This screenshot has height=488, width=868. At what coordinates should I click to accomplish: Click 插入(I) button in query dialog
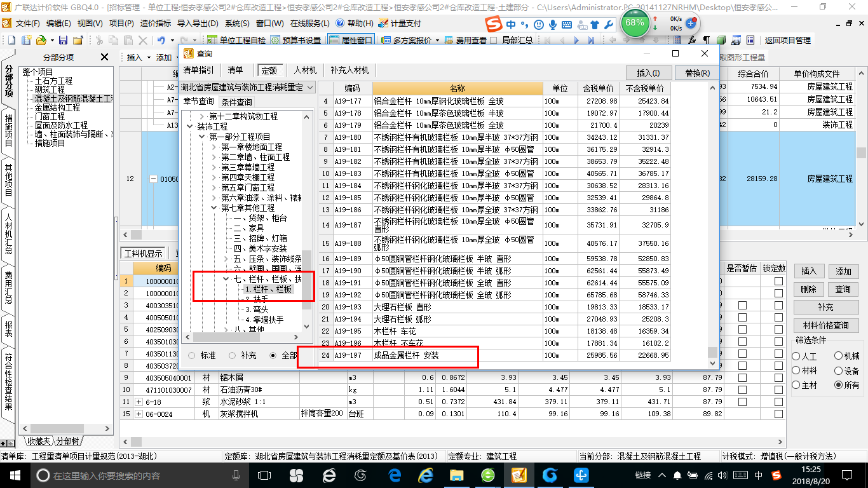point(648,73)
